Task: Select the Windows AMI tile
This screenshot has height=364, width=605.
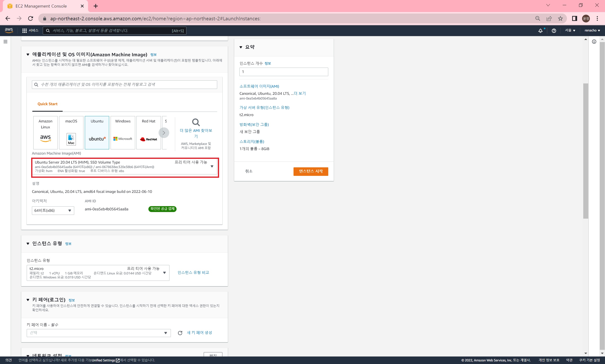Action: click(x=123, y=132)
